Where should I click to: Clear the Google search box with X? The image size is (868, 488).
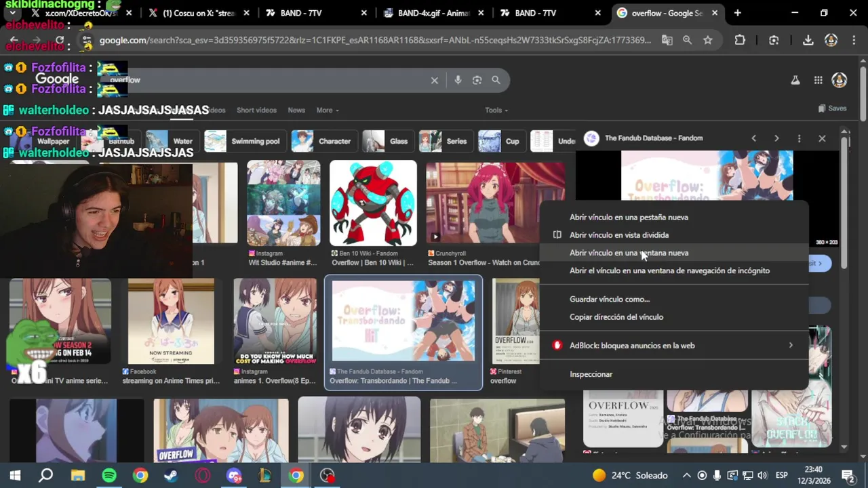(435, 80)
